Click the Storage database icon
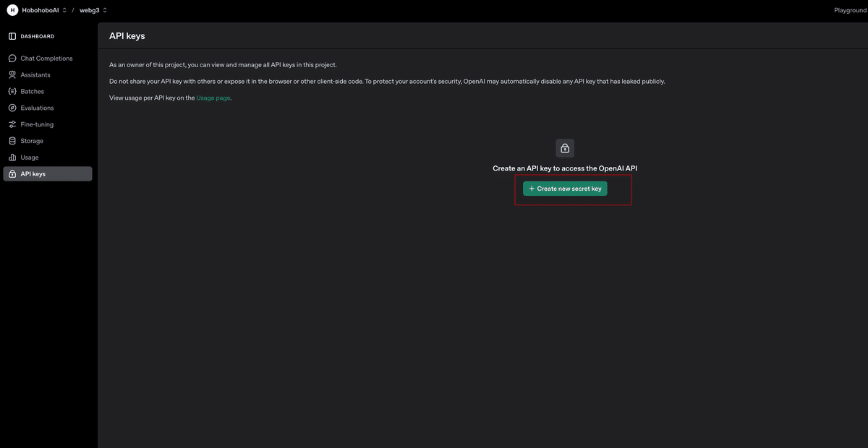Image resolution: width=868 pixels, height=448 pixels. pyautogui.click(x=12, y=141)
